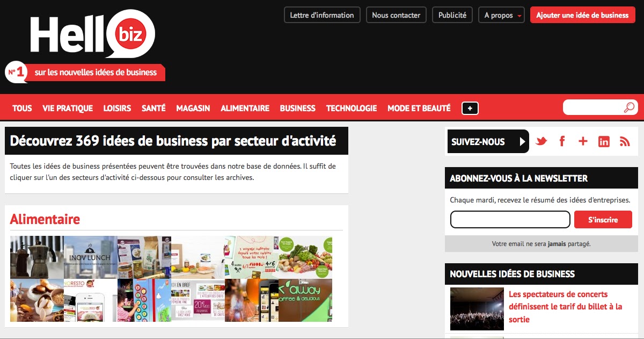Open the Twitter follow icon
This screenshot has height=339, width=644.
pyautogui.click(x=541, y=141)
